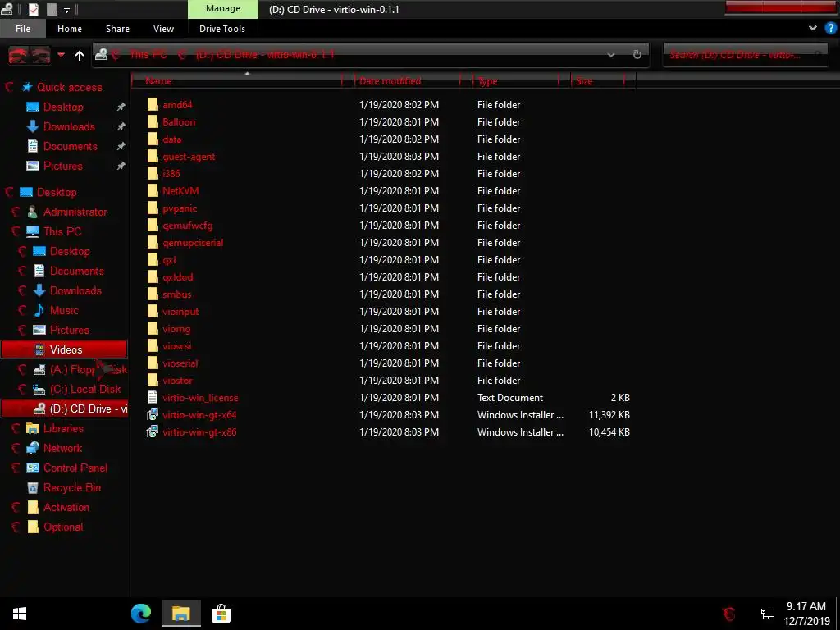This screenshot has width=840, height=630.
Task: Switch to the Share ribbon tab
Action: point(117,29)
